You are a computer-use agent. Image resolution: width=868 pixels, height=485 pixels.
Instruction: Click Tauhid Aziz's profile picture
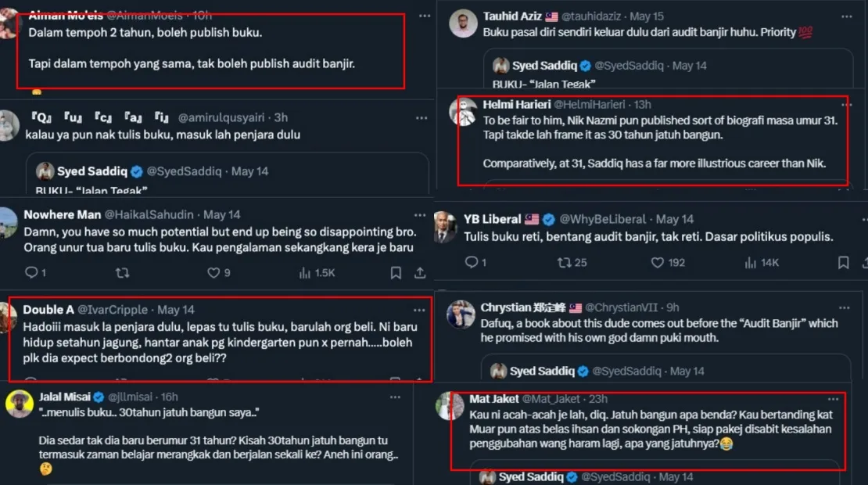[x=464, y=23]
